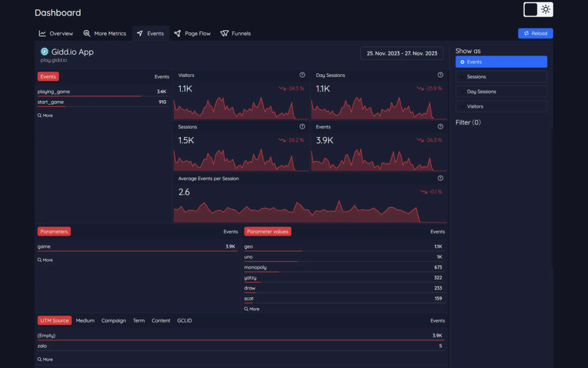Click the help icon on Events card

[440, 126]
